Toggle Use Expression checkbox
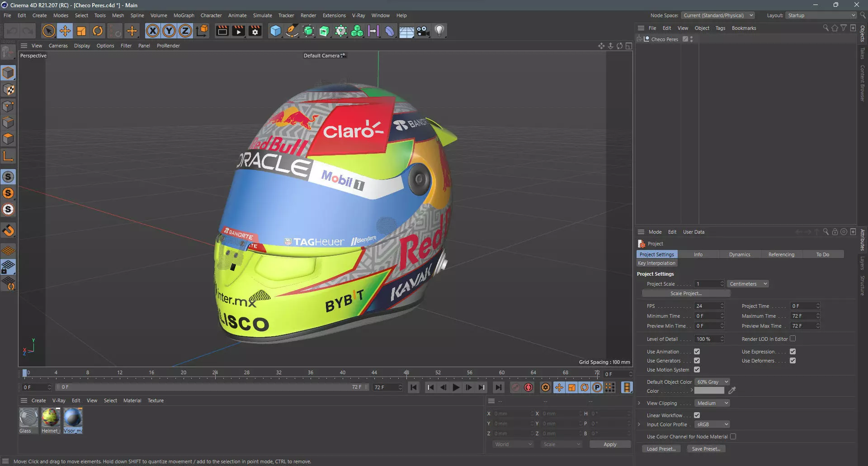Screen dimensions: 868x466 (x=793, y=351)
